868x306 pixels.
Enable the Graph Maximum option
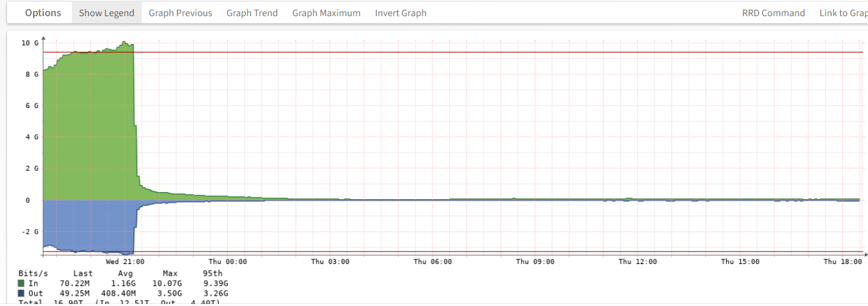tap(326, 13)
